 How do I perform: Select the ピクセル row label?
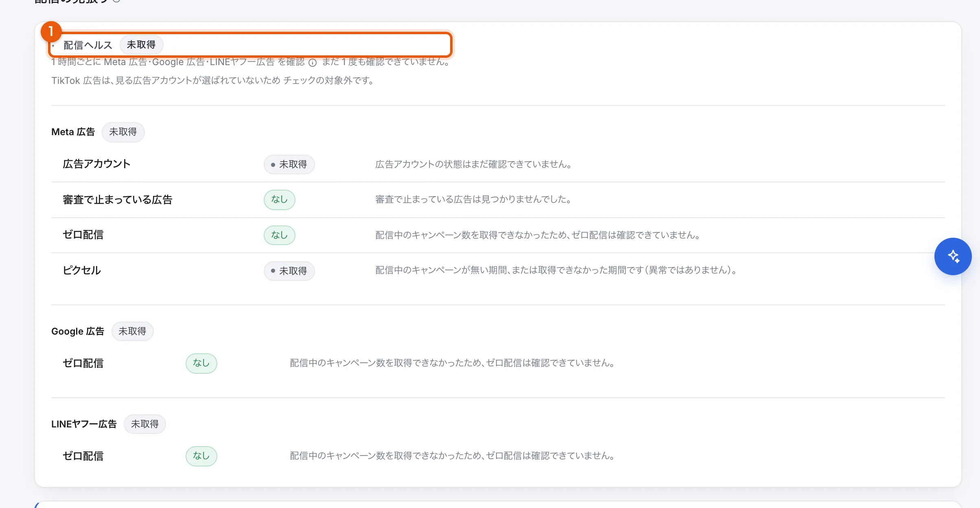click(x=82, y=270)
